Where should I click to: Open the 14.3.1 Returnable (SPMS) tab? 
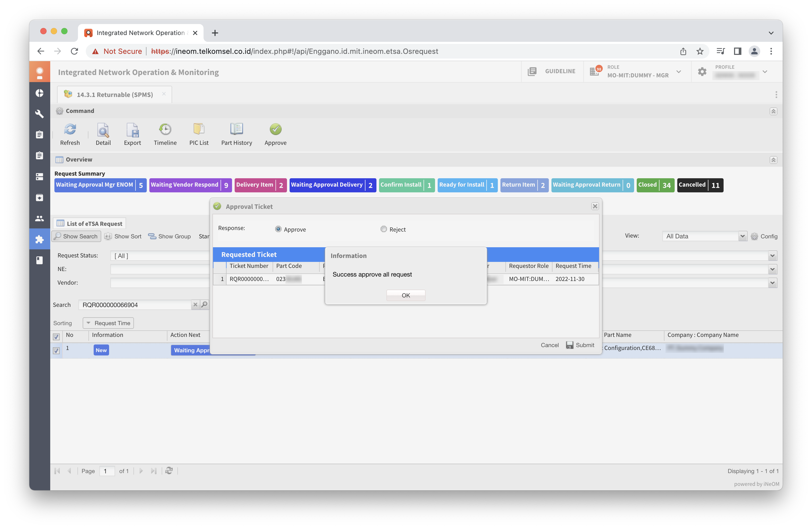click(114, 94)
